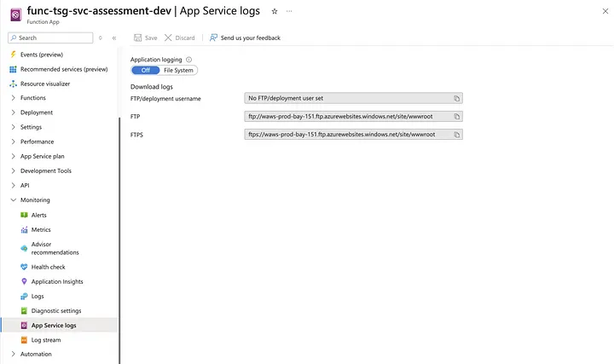
Task: Click the Application logging info icon
Action: (188, 60)
